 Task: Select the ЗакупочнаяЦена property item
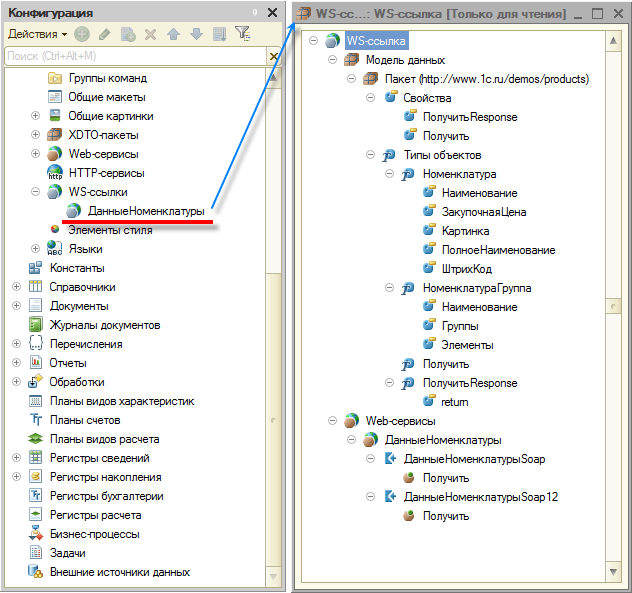pos(483,212)
